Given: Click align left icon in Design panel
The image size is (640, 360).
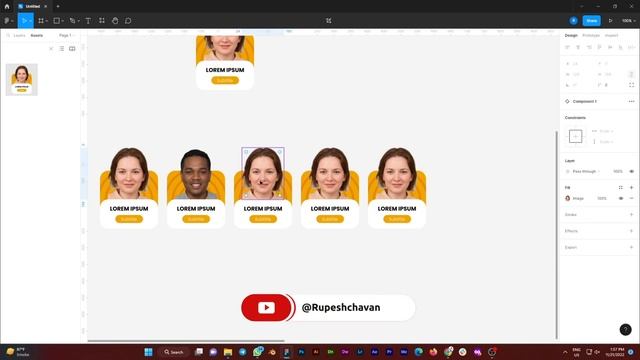Looking at the screenshot, I should coord(567,47).
